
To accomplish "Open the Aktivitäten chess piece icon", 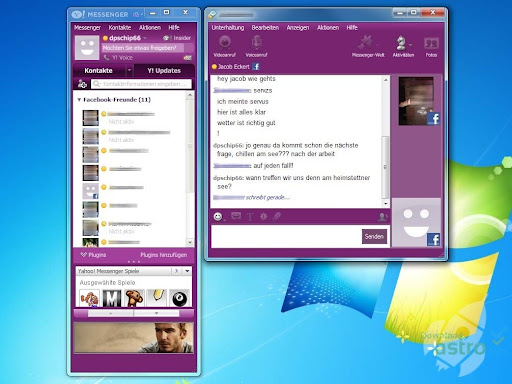I will coord(401,43).
